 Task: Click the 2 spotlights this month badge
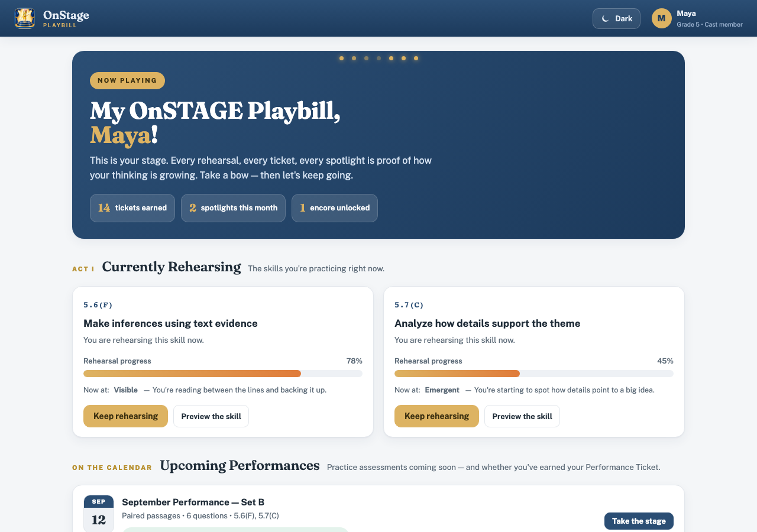click(233, 208)
